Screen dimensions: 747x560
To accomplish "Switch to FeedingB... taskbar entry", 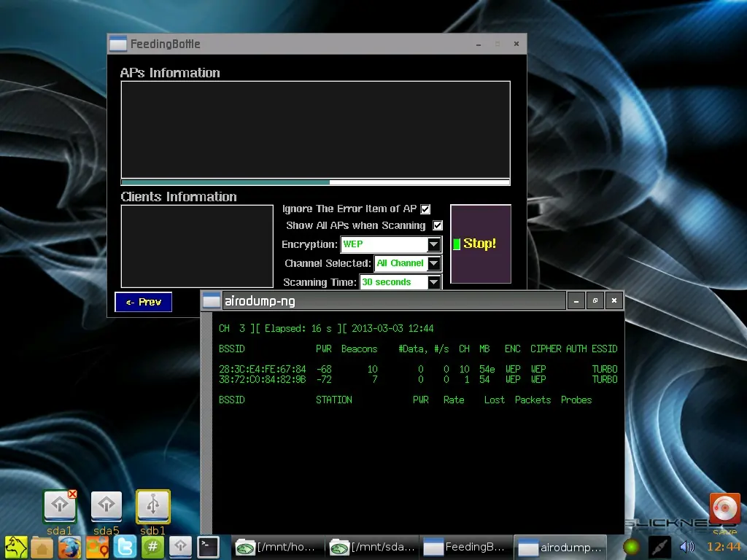I will point(466,547).
